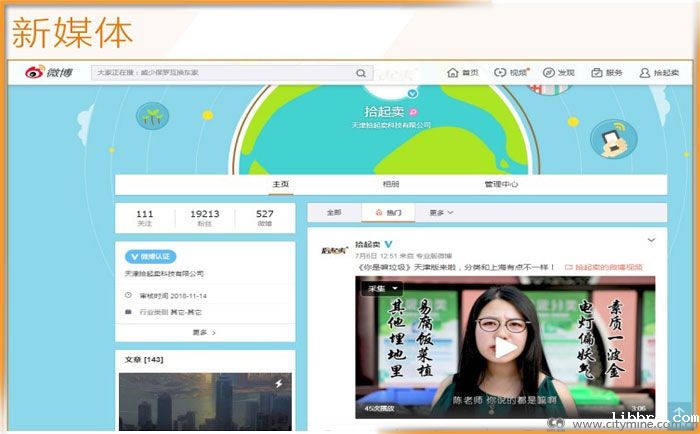Click the Weibo logo icon
Image resolution: width=700 pixels, height=434 pixels.
pos(30,73)
